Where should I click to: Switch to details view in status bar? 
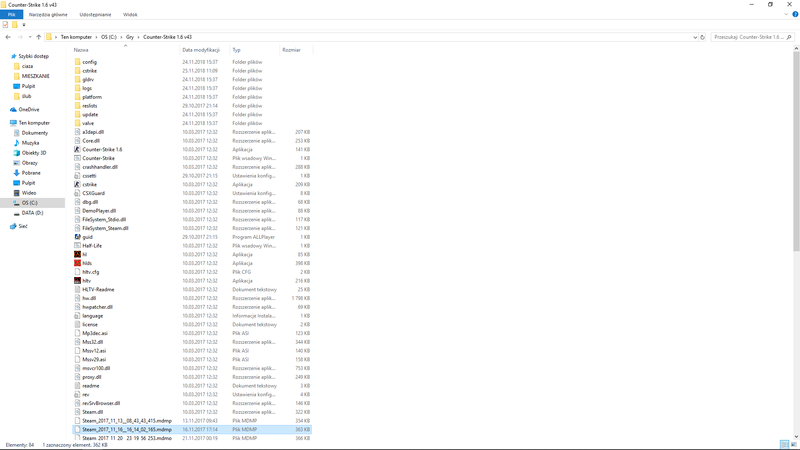coord(785,444)
